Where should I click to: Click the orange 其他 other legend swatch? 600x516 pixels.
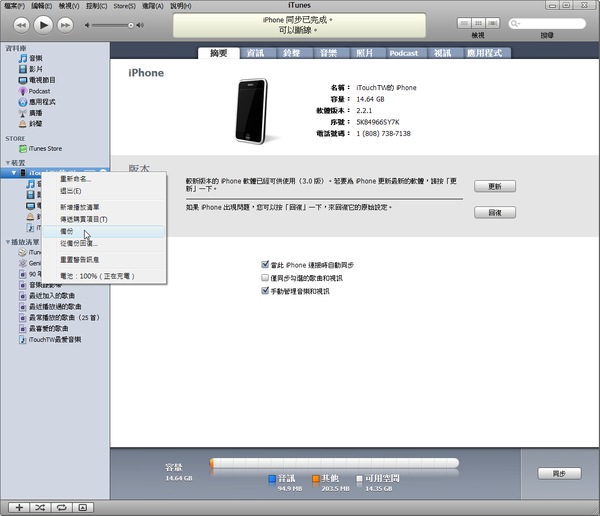click(316, 478)
